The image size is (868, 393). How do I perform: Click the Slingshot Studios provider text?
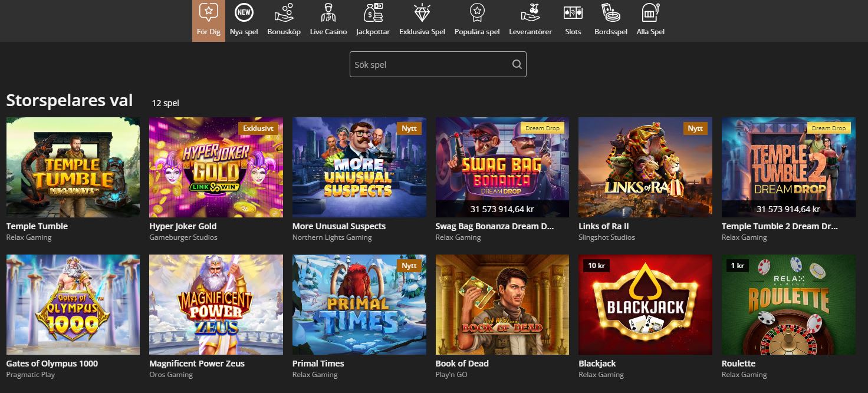(607, 237)
